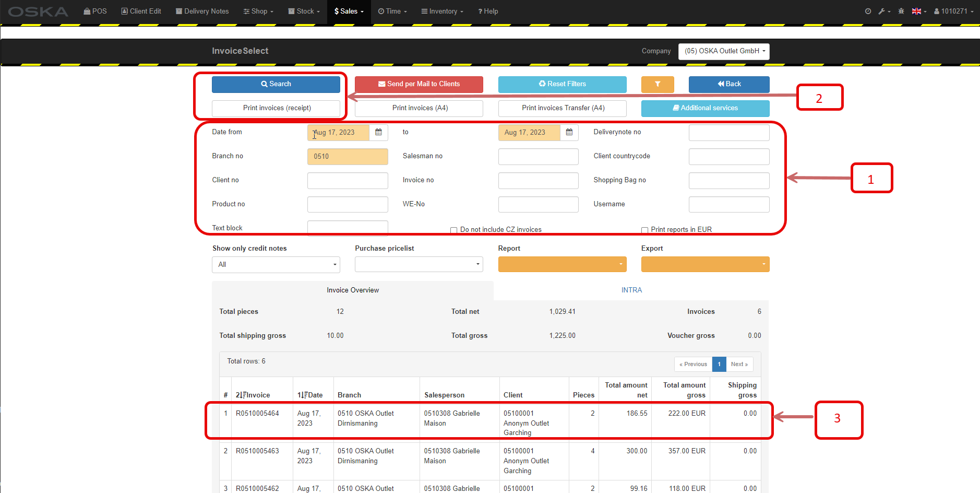
Task: Open the orange Export dropdown
Action: click(x=706, y=264)
